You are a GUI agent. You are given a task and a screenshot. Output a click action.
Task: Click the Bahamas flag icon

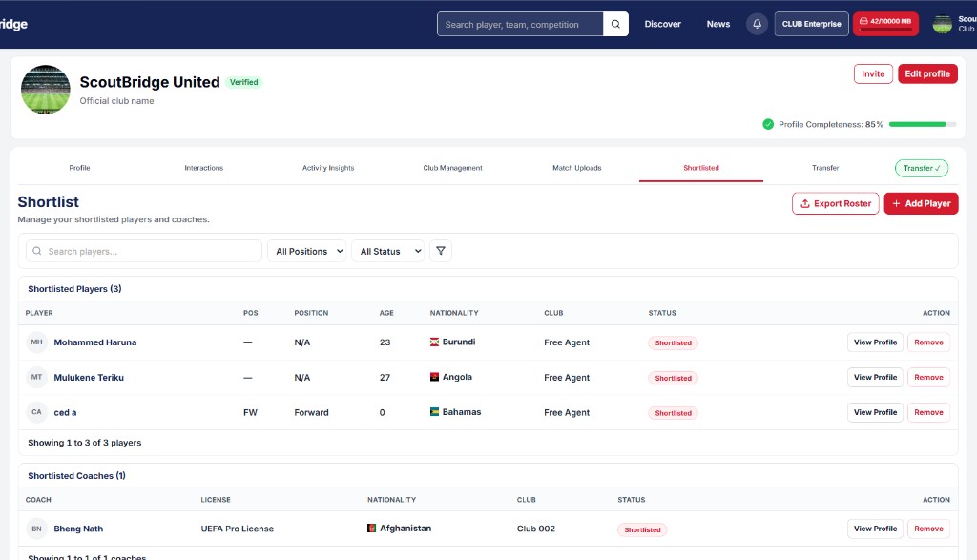(434, 412)
